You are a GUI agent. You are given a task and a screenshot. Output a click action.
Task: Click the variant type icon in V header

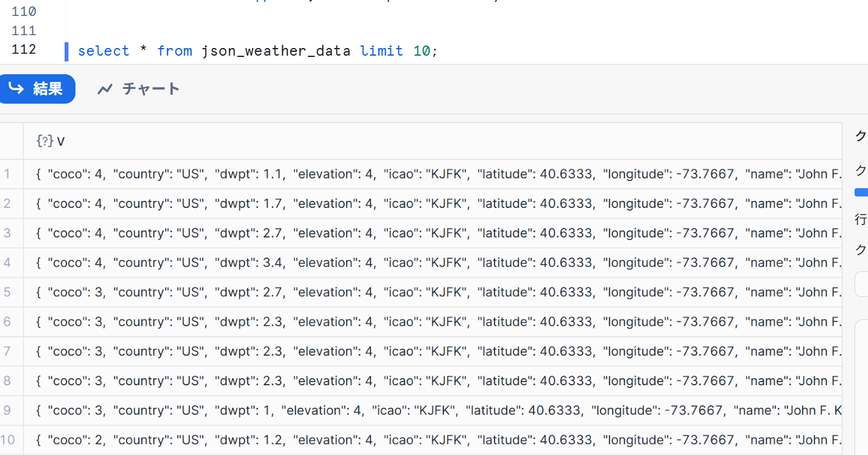click(x=45, y=141)
